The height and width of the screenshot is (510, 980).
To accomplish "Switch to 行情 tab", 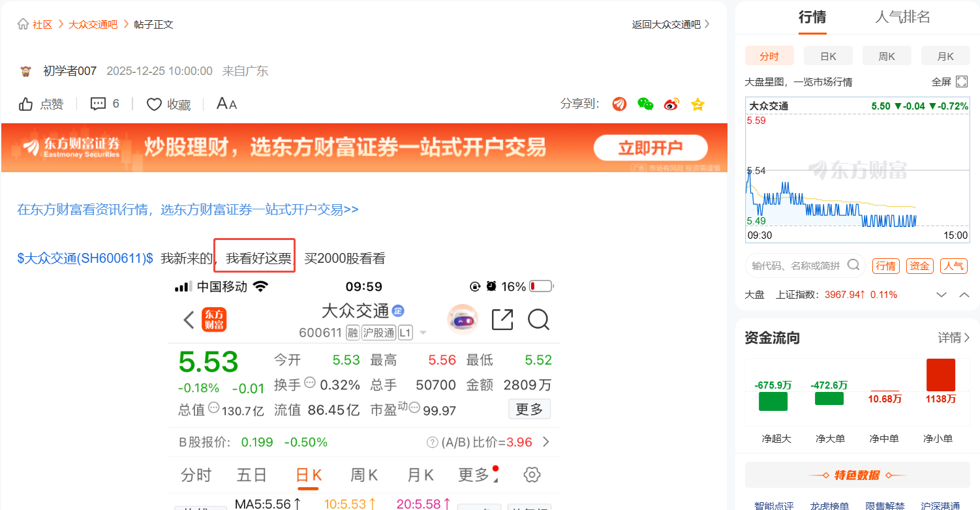I will (x=812, y=18).
